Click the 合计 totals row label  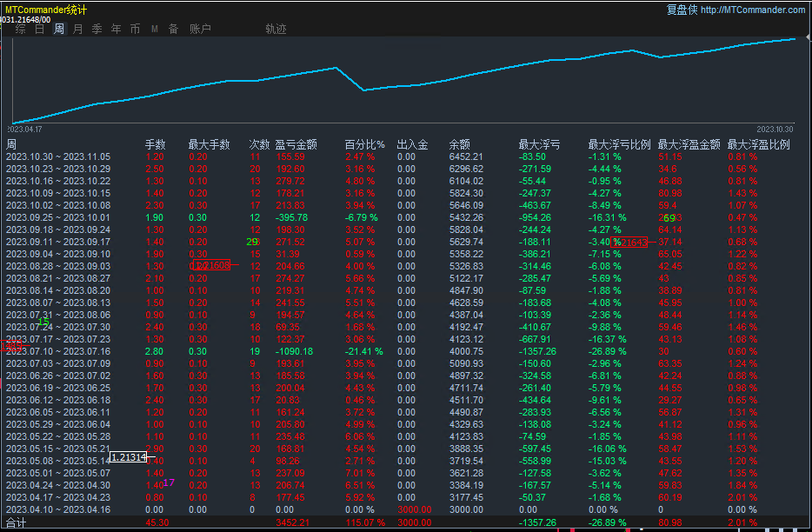click(x=16, y=522)
